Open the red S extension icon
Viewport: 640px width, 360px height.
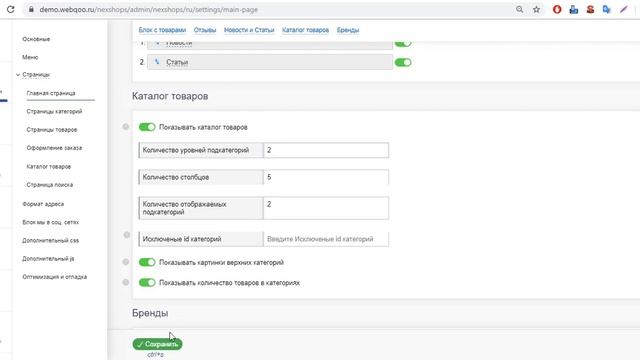tap(590, 9)
